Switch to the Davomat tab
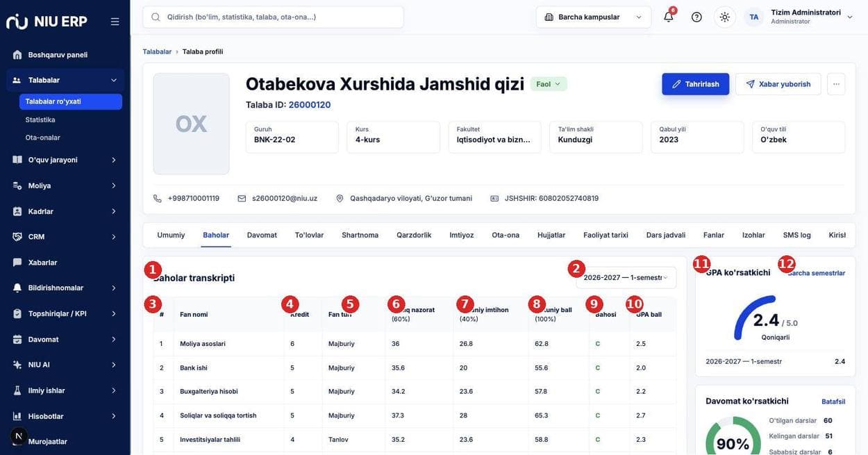 coord(262,235)
